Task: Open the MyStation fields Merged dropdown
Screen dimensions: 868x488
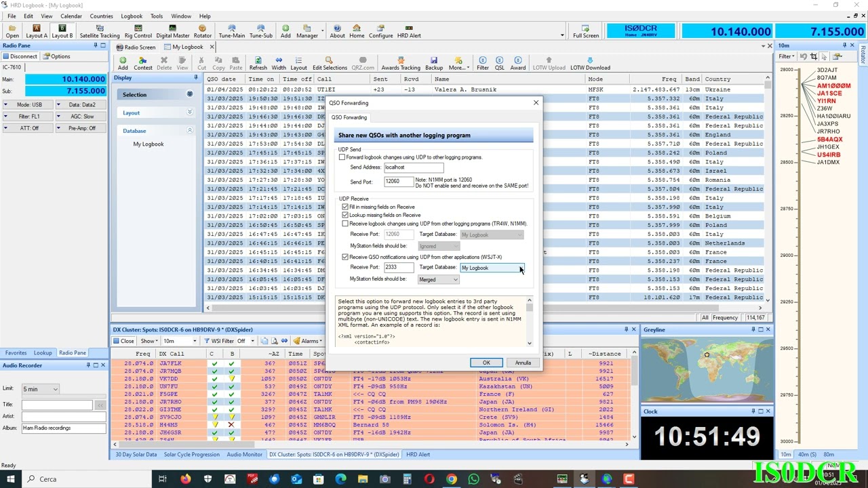Action: 438,279
